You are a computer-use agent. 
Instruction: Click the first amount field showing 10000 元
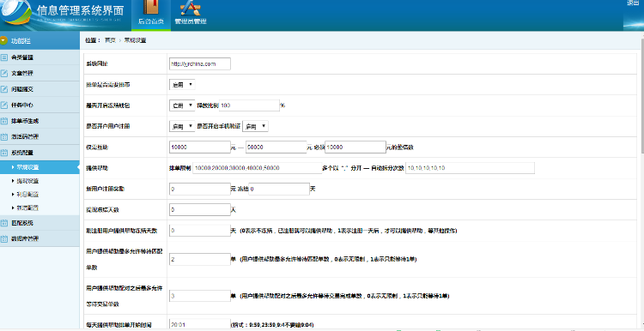pyautogui.click(x=199, y=147)
